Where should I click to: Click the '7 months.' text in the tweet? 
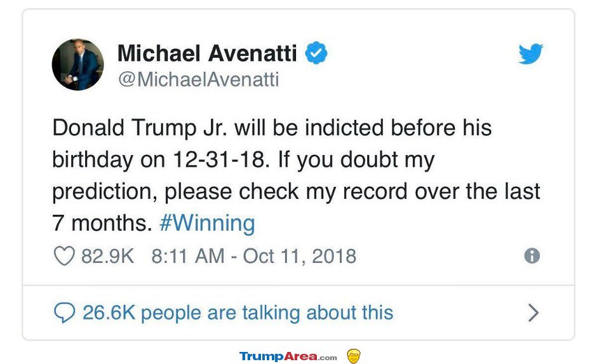pos(102,223)
